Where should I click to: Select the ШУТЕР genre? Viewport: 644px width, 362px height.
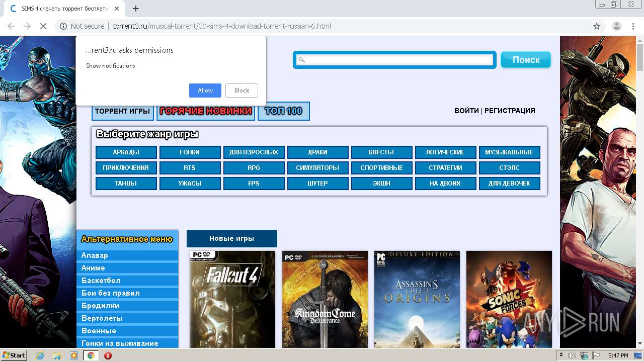tap(317, 184)
